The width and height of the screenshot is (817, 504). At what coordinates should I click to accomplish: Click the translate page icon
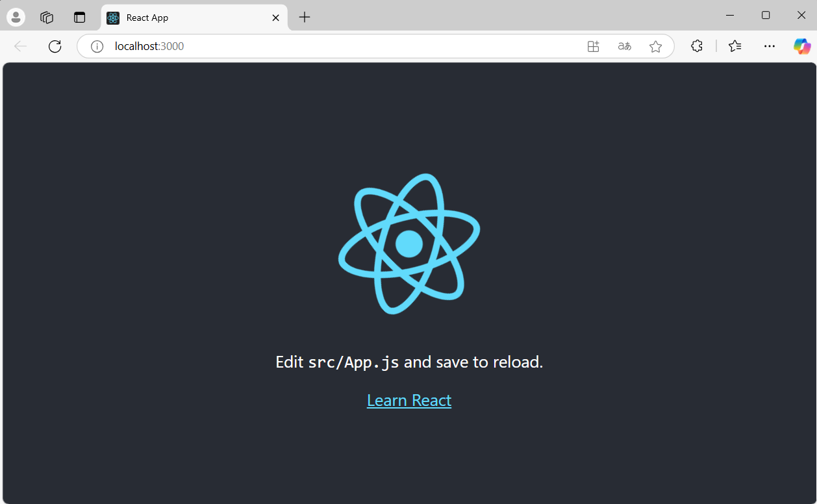pyautogui.click(x=624, y=46)
